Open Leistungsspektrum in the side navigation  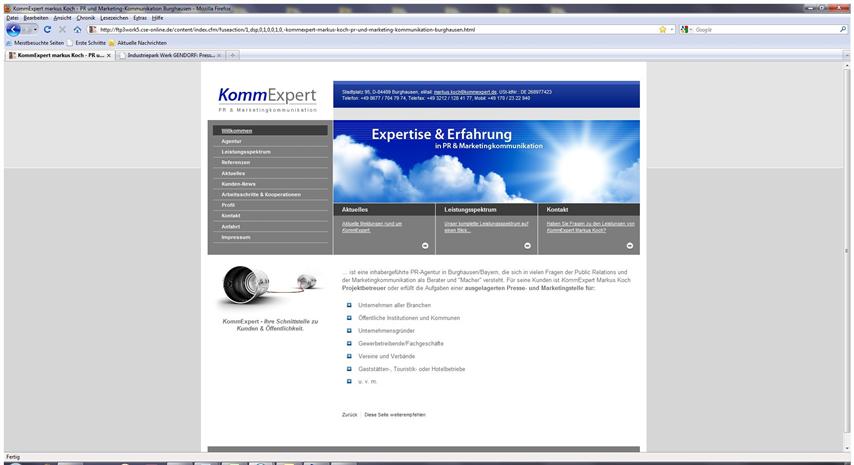246,152
